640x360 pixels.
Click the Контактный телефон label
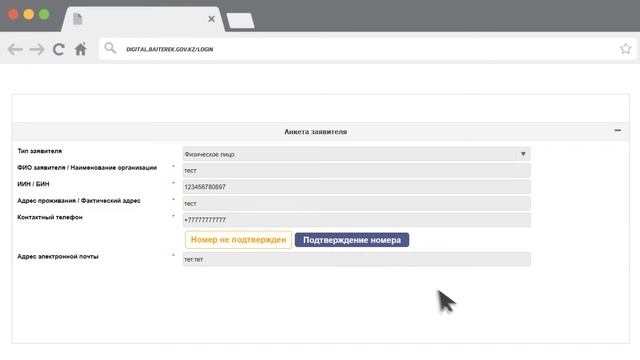click(x=50, y=217)
